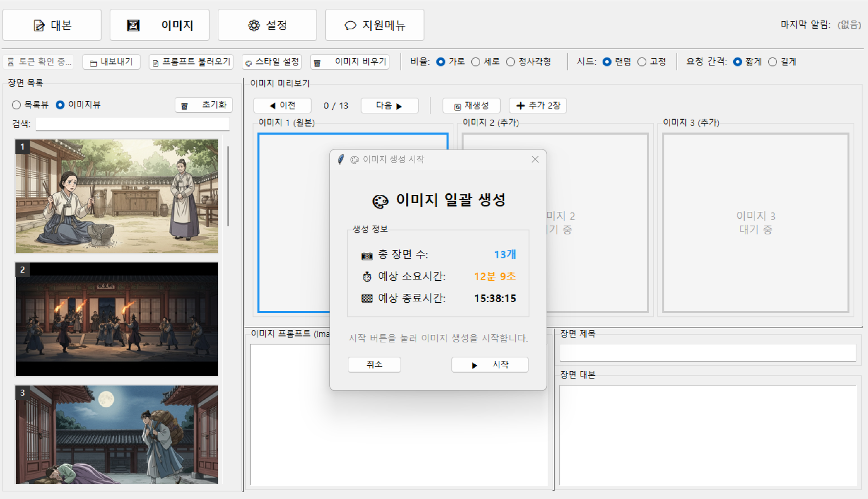Viewport: 868px width, 499px height.
Task: Click 초기화 reset button in scene list
Action: [x=204, y=105]
